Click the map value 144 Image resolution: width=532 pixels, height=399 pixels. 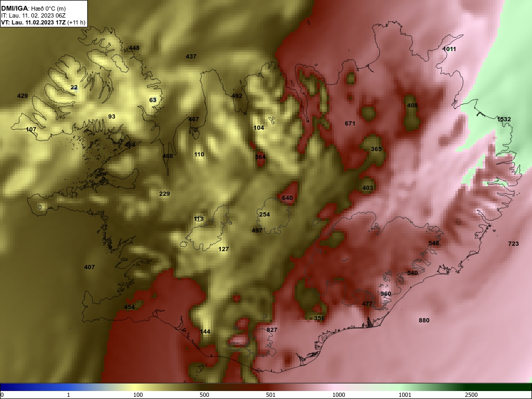pos(205,332)
